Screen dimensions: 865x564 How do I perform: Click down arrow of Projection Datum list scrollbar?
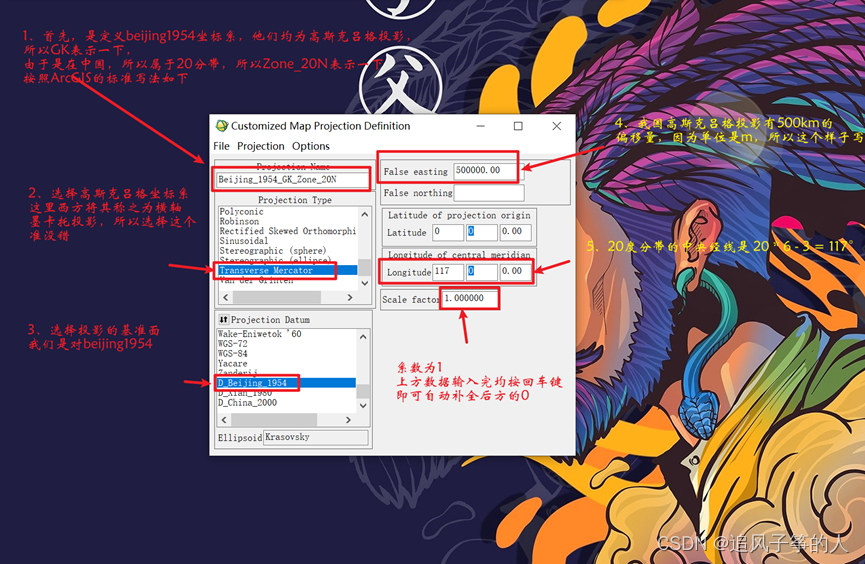(x=363, y=406)
